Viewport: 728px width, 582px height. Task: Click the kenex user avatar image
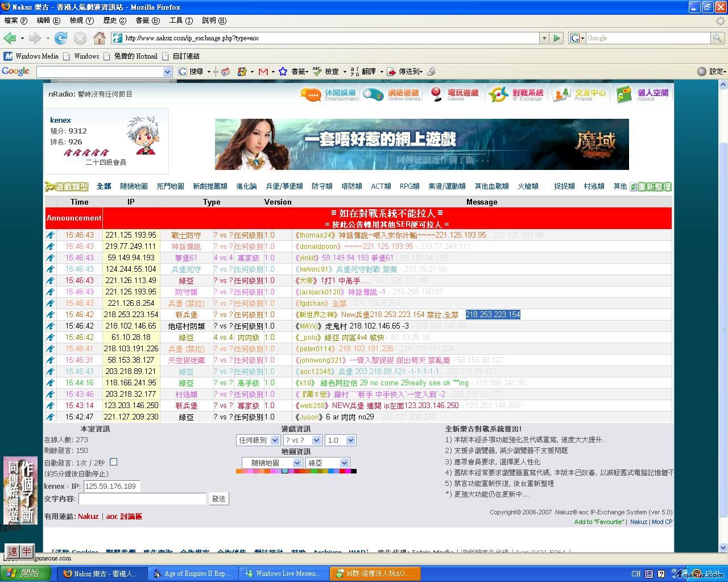[x=142, y=136]
